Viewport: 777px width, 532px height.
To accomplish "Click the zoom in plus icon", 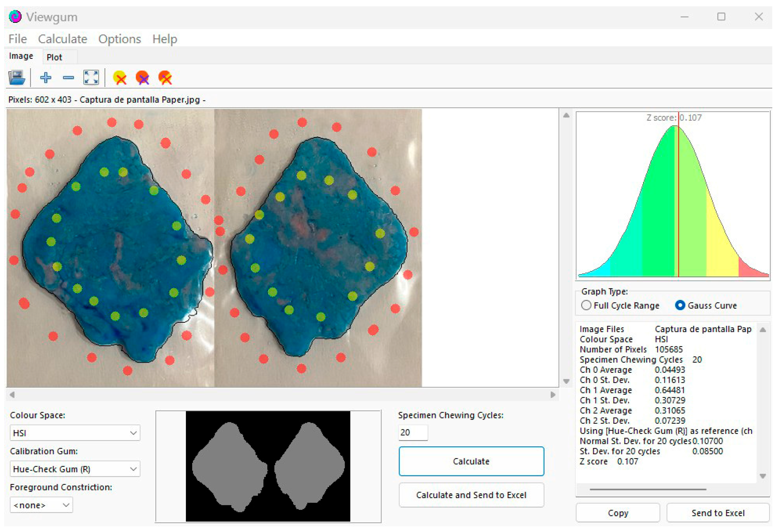I will [45, 78].
